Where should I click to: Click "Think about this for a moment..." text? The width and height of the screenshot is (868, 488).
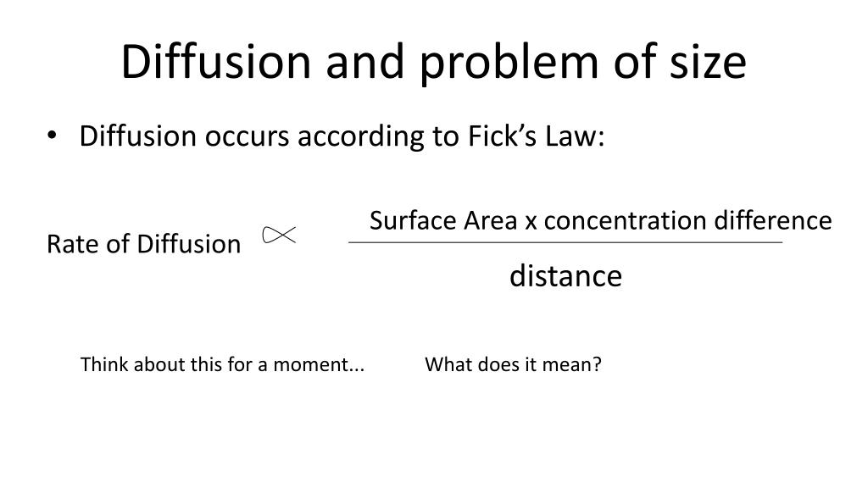click(222, 365)
